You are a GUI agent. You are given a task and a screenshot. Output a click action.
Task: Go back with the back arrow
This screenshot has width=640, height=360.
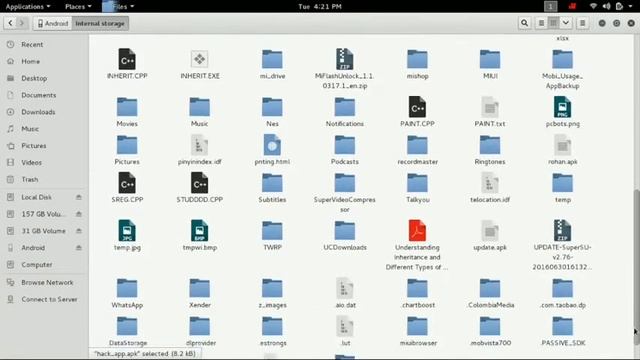tap(10, 23)
